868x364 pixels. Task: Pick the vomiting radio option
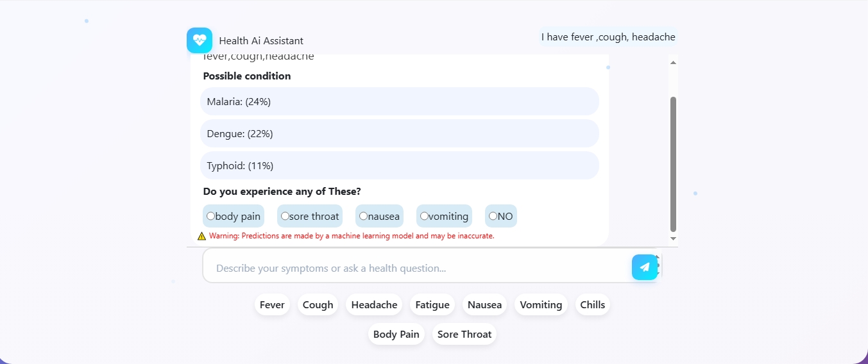[424, 216]
